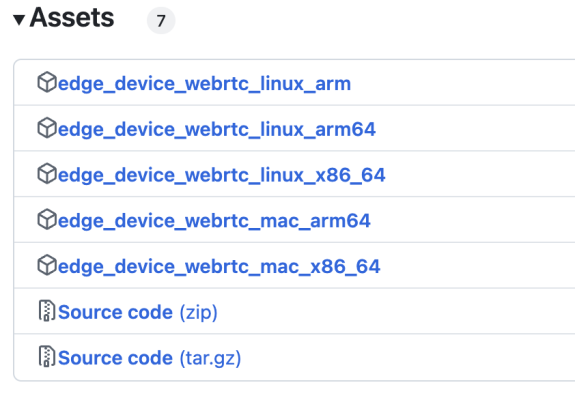Download edge_device_webrtc_linux_arm binary
This screenshot has width=575, height=400.
(204, 84)
